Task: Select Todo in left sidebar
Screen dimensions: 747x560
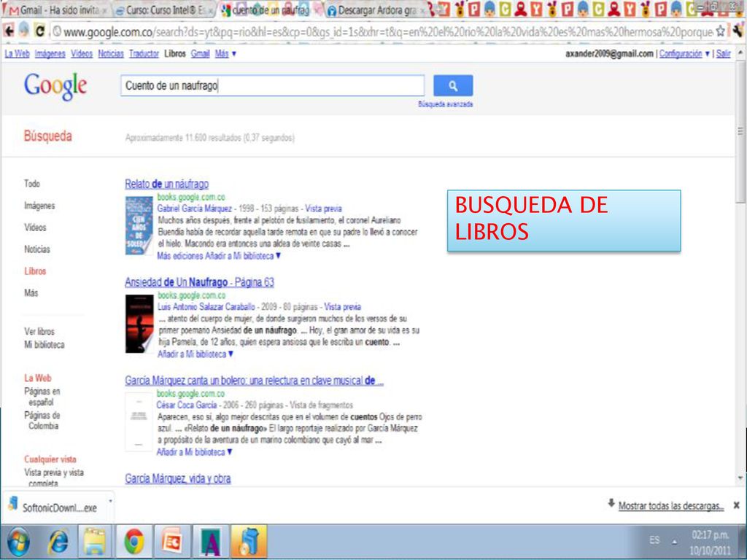Action: point(32,183)
